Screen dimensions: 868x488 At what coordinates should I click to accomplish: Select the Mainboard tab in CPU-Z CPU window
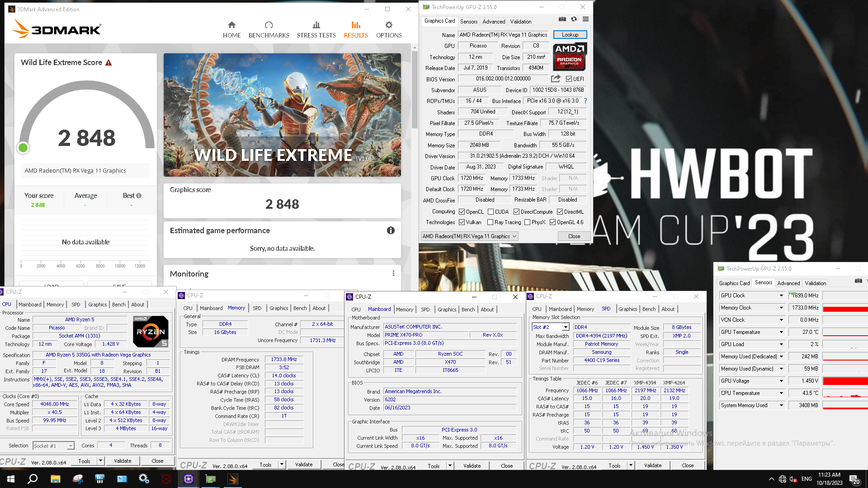click(x=30, y=305)
